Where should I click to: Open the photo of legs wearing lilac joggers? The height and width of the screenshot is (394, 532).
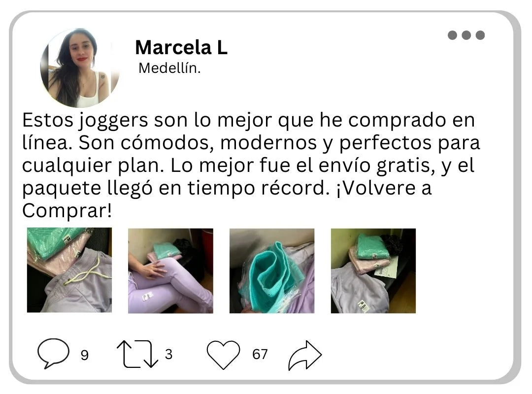click(170, 271)
